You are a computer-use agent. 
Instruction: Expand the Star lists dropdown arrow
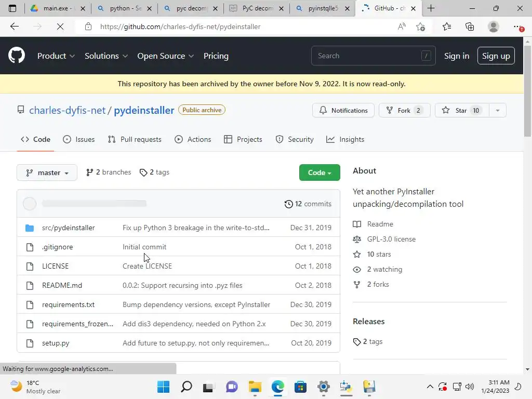pyautogui.click(x=497, y=110)
